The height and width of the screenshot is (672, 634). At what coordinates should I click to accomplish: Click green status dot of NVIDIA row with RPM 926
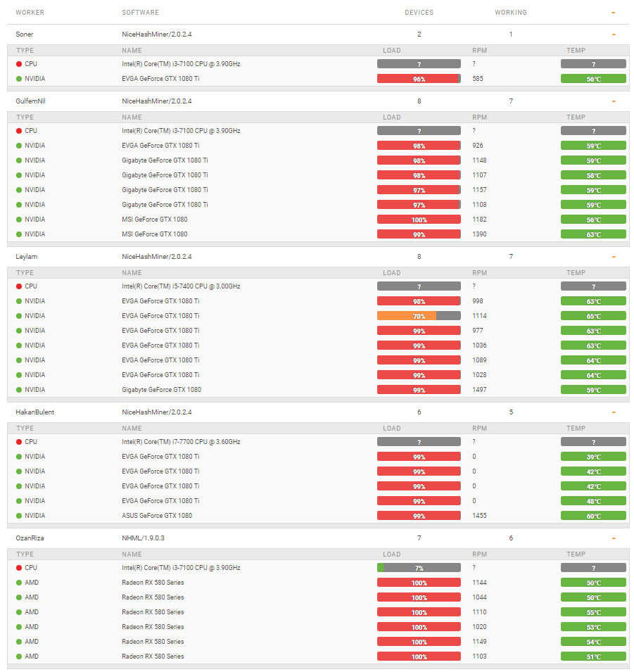[x=19, y=146]
